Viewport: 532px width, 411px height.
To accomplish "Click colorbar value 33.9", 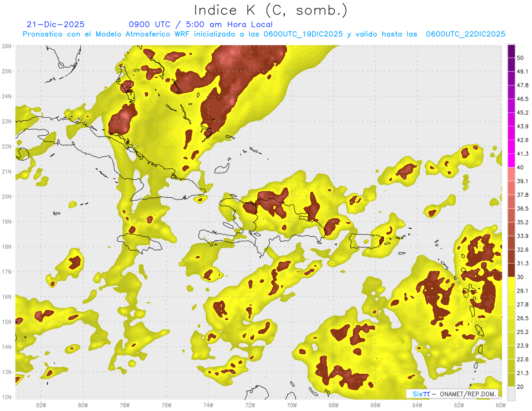I will [522, 236].
